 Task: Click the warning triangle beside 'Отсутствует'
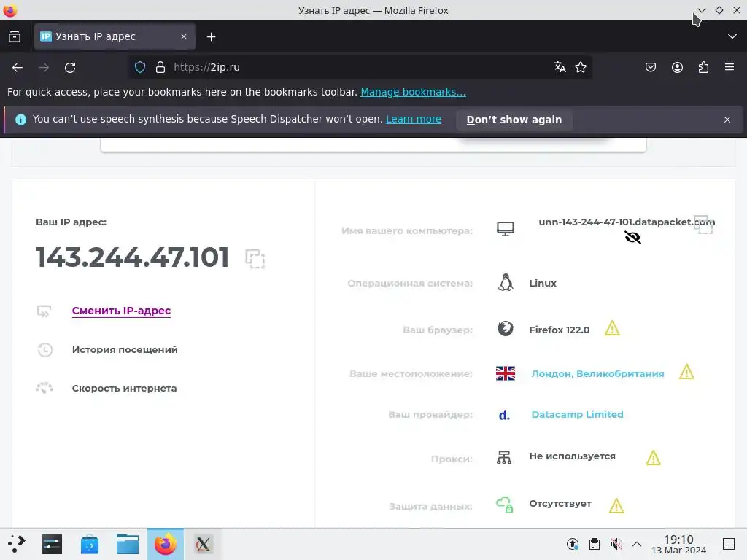pos(616,505)
